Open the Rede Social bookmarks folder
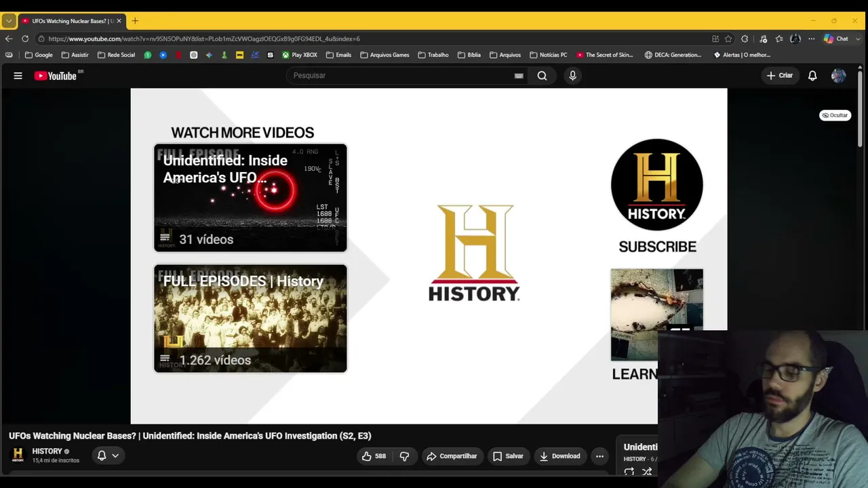The width and height of the screenshot is (868, 488). tap(117, 55)
